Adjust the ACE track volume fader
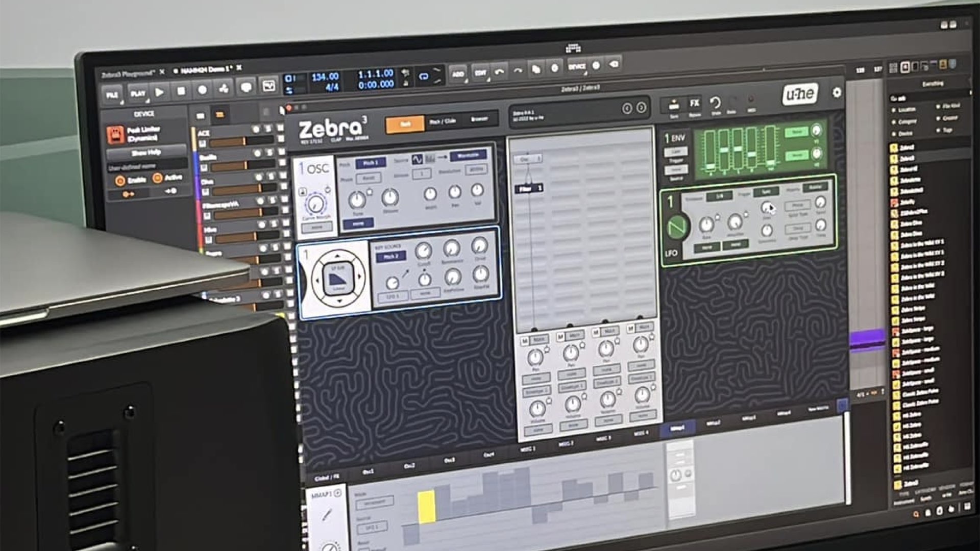The height and width of the screenshot is (551, 980). tap(241, 141)
